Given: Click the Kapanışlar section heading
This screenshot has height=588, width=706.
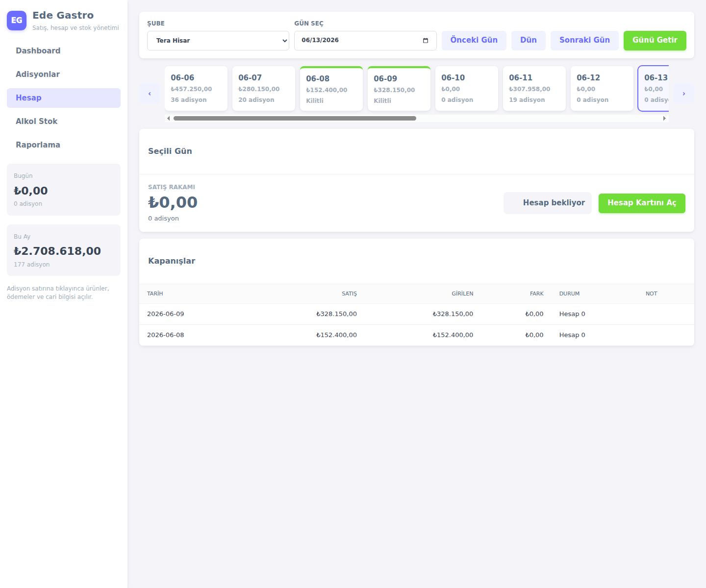Looking at the screenshot, I should [x=172, y=261].
